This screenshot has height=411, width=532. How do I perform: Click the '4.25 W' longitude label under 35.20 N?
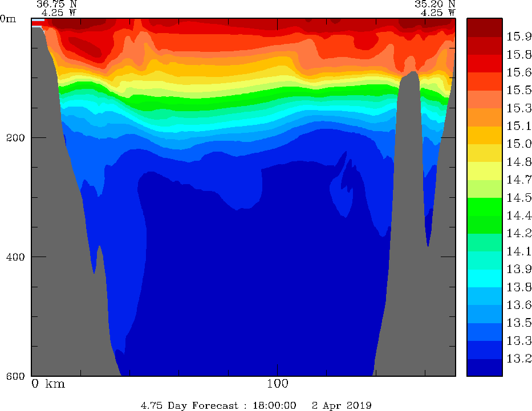tap(438, 13)
